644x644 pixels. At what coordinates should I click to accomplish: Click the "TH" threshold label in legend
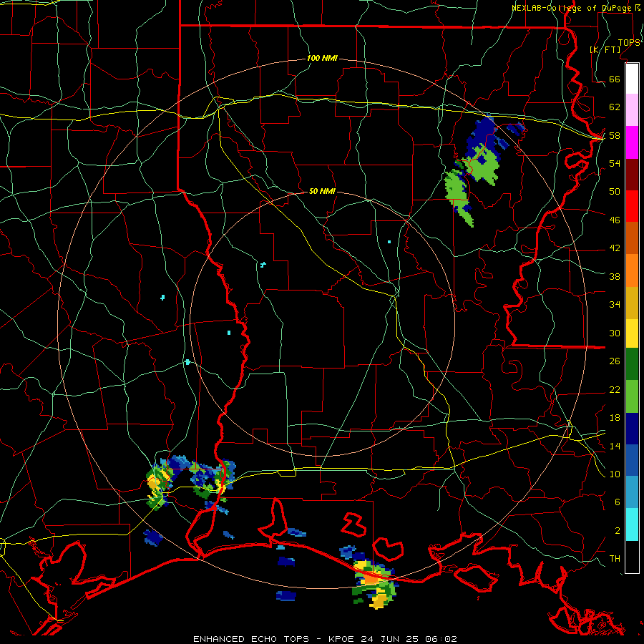pos(615,559)
